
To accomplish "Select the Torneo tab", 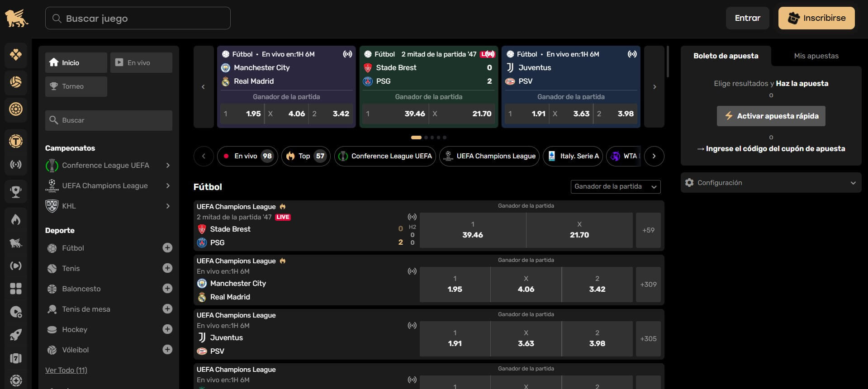I will 76,86.
